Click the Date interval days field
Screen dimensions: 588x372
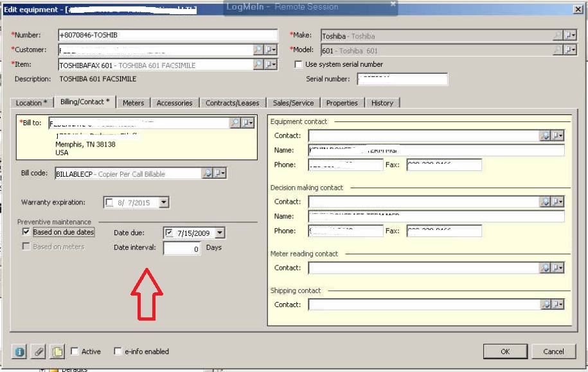(x=182, y=249)
